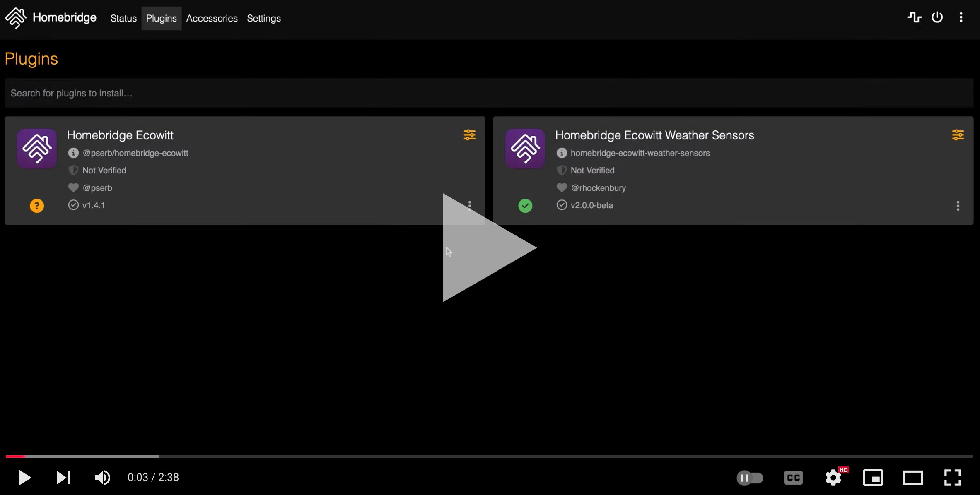Switch to the Accessories tab

(x=212, y=18)
